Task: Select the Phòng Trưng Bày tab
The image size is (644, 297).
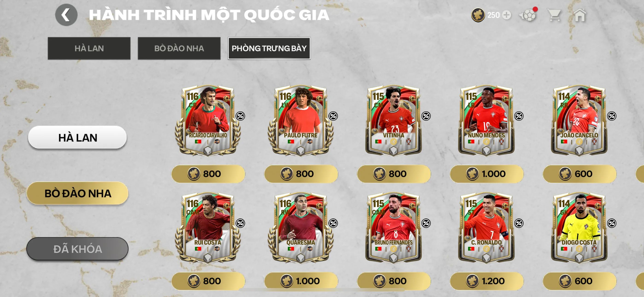Action: 269,48
